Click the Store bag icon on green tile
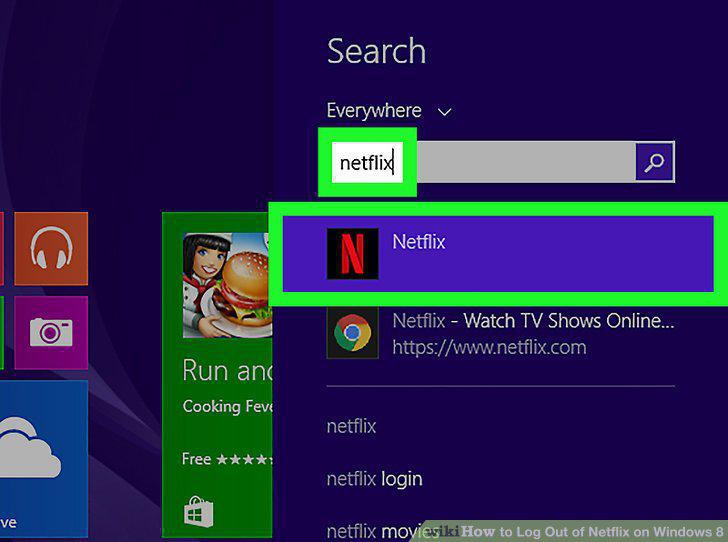The image size is (728, 542). click(x=198, y=511)
